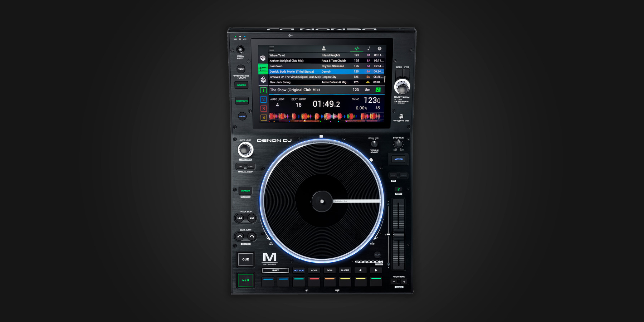
Task: Hold the SHIFT button
Action: [275, 270]
